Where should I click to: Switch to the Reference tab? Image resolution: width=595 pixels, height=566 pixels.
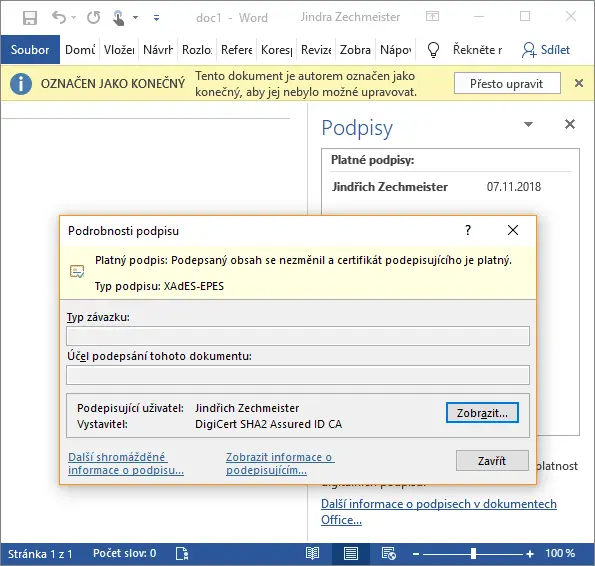(x=236, y=49)
